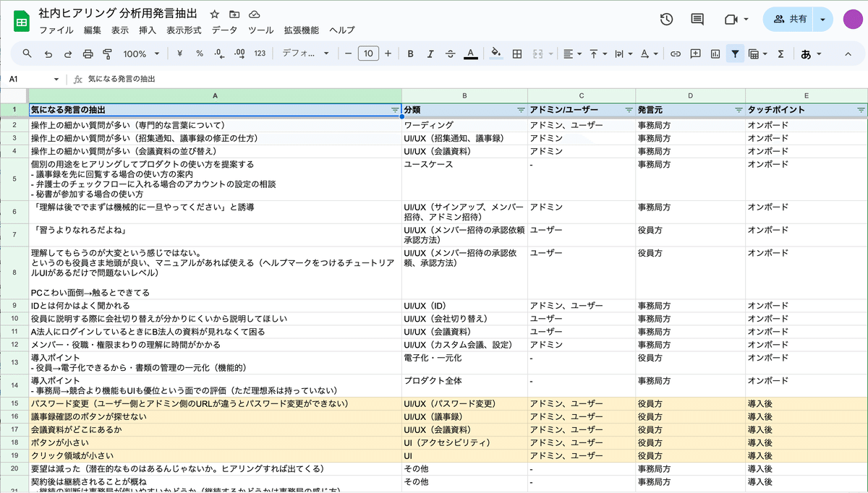
Task: Click the font size field showing 10
Action: (x=368, y=53)
